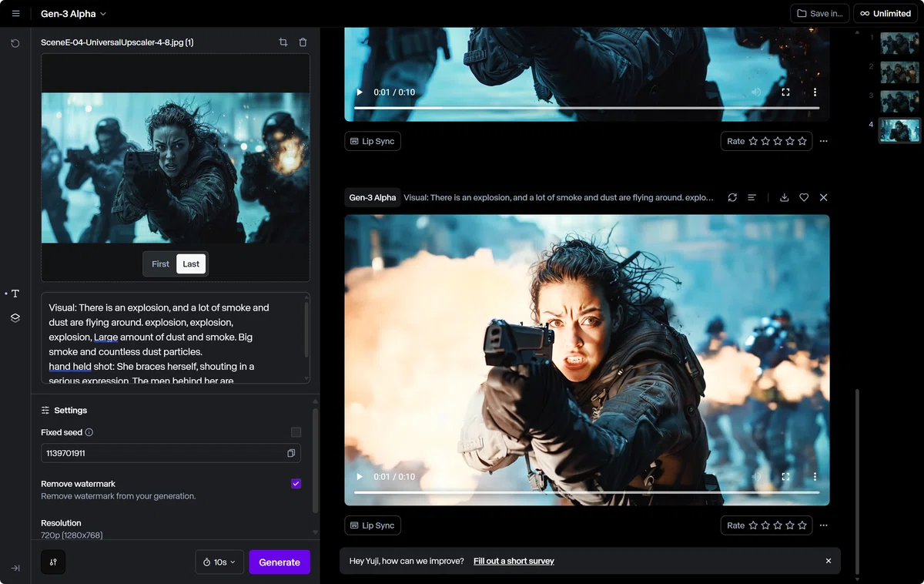The height and width of the screenshot is (584, 924).
Task: Open more options beside upper Rate
Action: [x=824, y=141]
